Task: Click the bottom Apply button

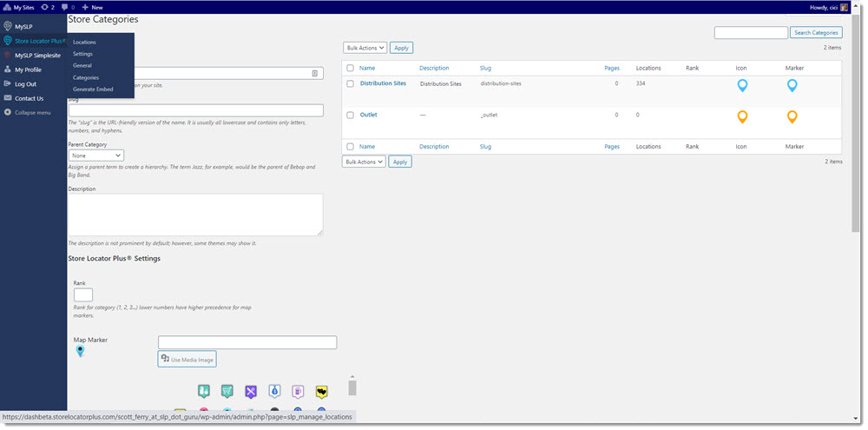Action: (x=400, y=162)
